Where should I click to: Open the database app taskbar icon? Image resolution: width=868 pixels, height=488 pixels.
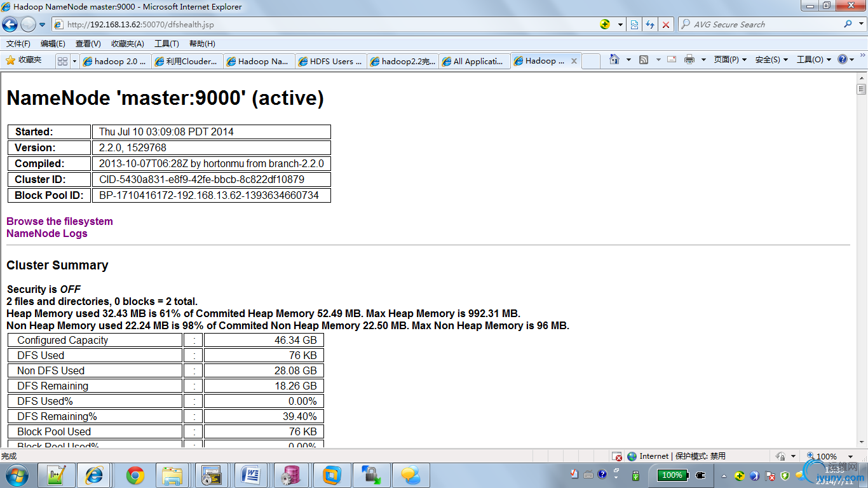point(291,475)
